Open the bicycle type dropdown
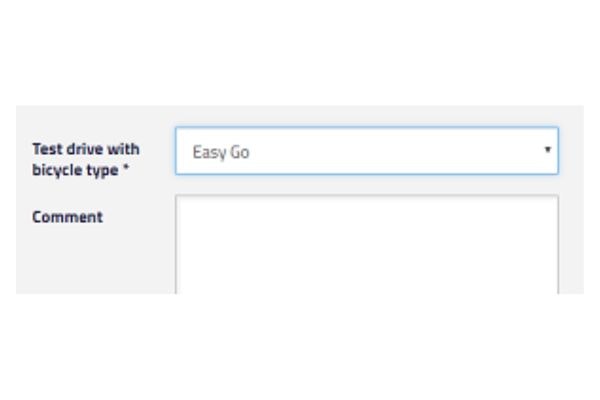The width and height of the screenshot is (600, 400). pos(366,151)
